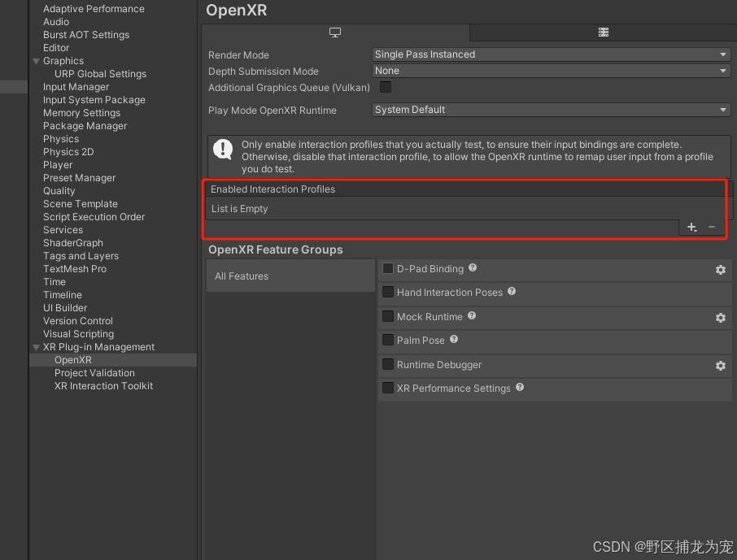Screen dimensions: 737x560
Task: Enable the D-Pad Binding feature
Action: click(388, 268)
